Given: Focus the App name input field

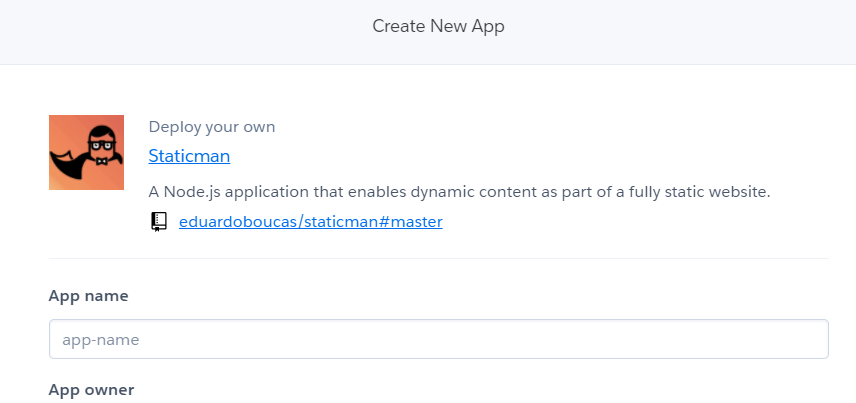Looking at the screenshot, I should tap(439, 339).
